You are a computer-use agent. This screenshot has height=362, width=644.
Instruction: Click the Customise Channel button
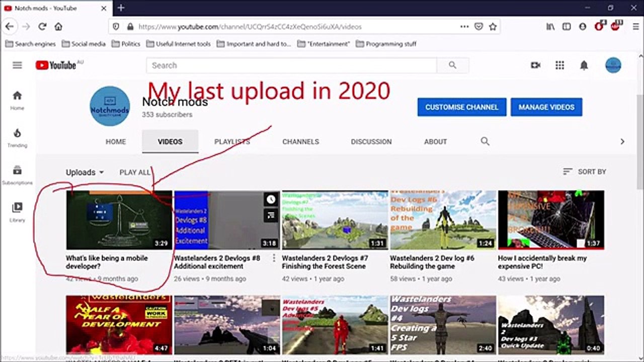click(x=462, y=107)
